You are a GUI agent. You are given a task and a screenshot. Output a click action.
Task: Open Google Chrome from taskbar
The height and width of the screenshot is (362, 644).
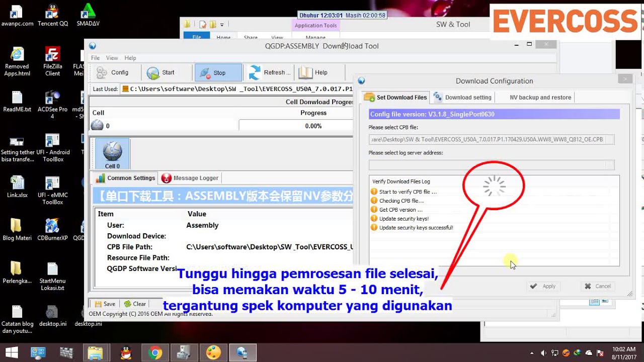[x=155, y=353]
